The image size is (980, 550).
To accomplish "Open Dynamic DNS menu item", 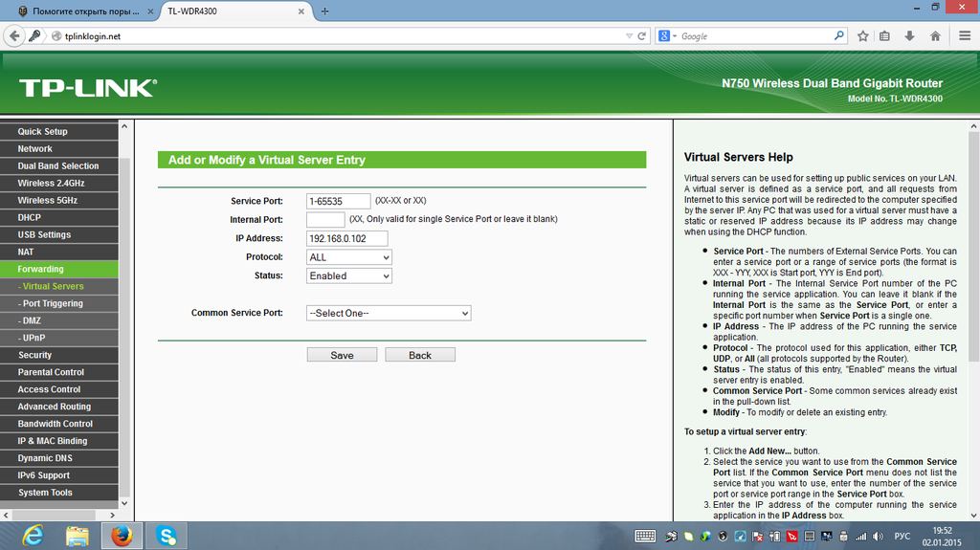I will (58, 458).
